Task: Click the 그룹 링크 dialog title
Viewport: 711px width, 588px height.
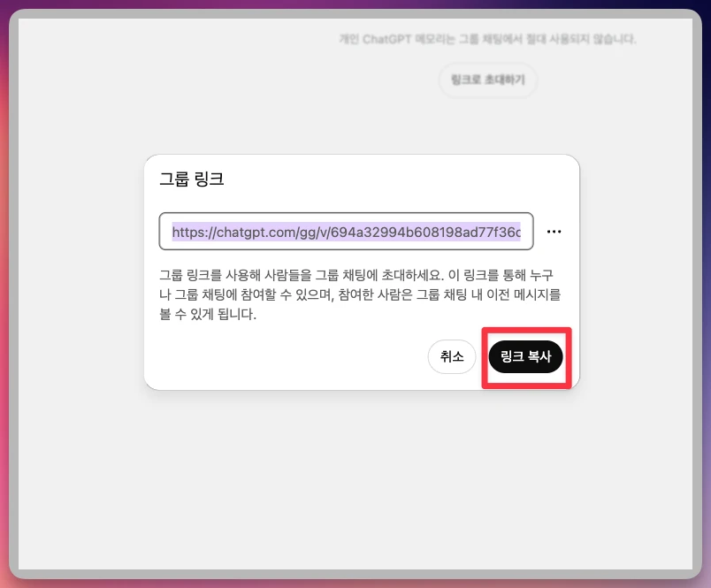Action: pyautogui.click(x=191, y=179)
